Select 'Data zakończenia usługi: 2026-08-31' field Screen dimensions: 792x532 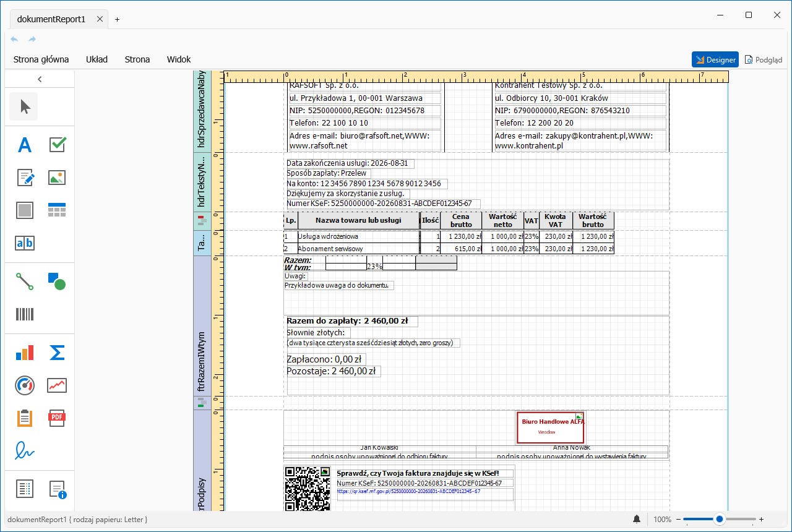[350, 163]
